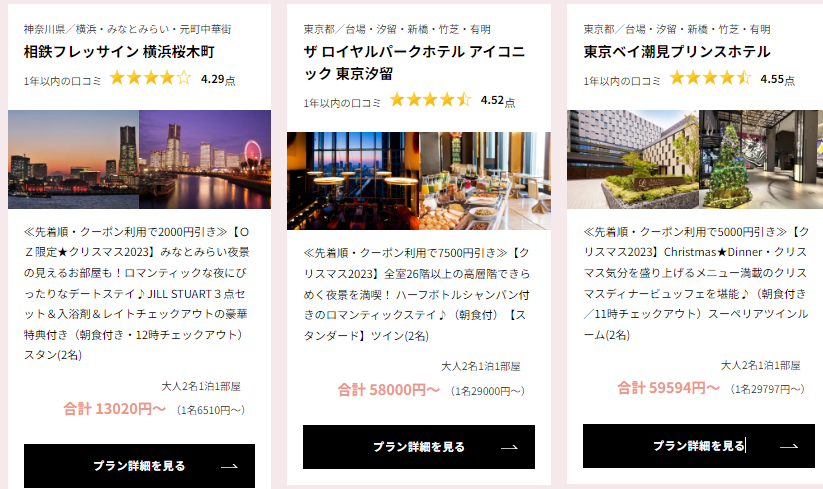Click star rating for 相鉄フレッサイン (4.29点)

click(151, 78)
